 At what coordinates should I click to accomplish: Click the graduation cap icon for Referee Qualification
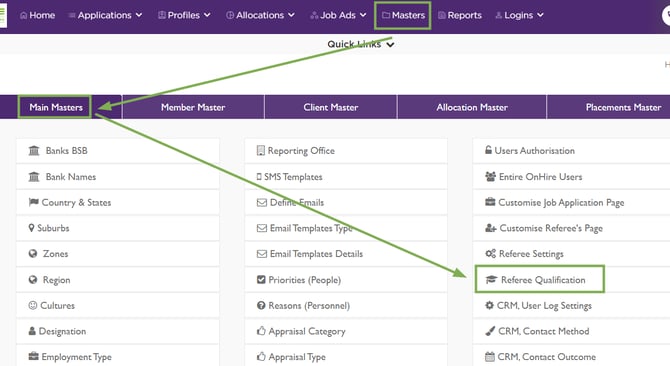click(x=491, y=279)
